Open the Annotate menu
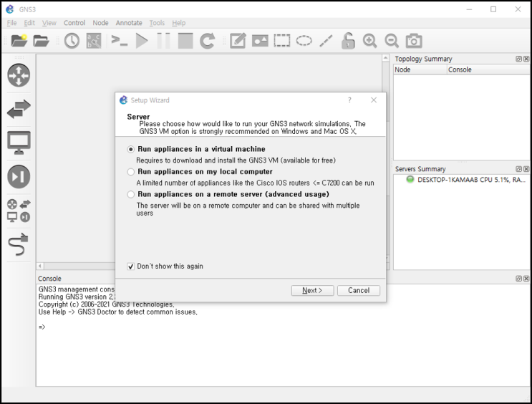 click(129, 23)
